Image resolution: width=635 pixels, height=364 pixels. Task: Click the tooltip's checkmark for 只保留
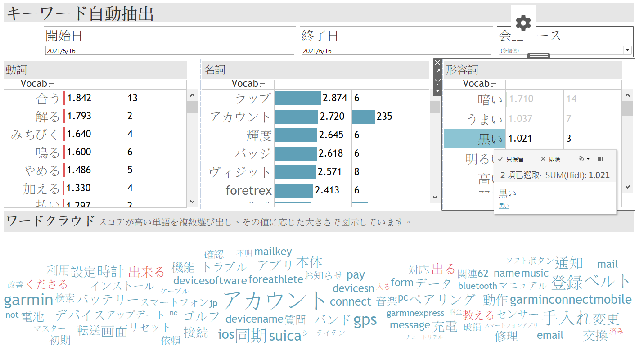[501, 159]
